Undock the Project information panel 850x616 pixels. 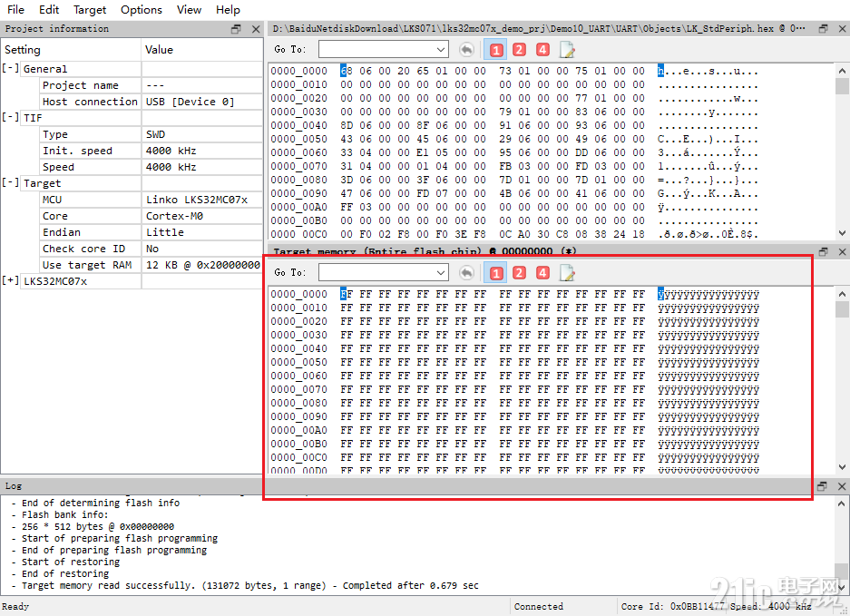click(236, 29)
